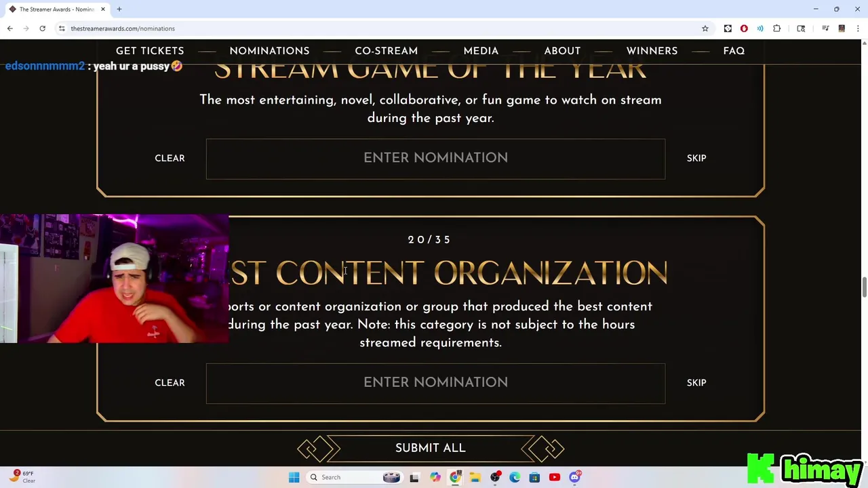Go to the NOMINATIONS nav page

click(269, 51)
